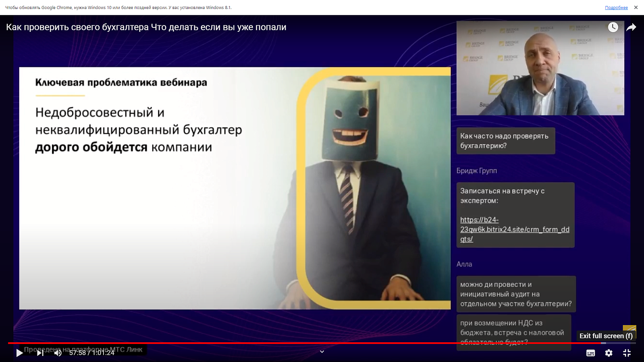Skip to the next video

[x=40, y=353]
